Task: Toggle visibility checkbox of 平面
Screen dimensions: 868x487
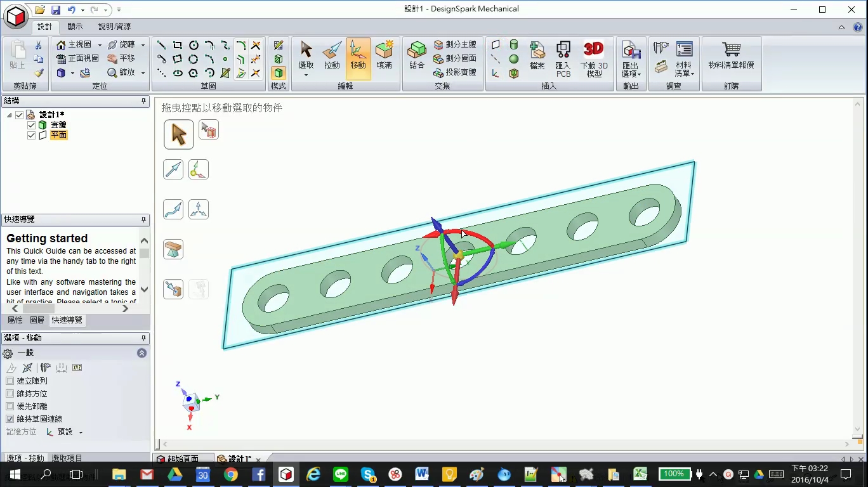Action: point(31,135)
